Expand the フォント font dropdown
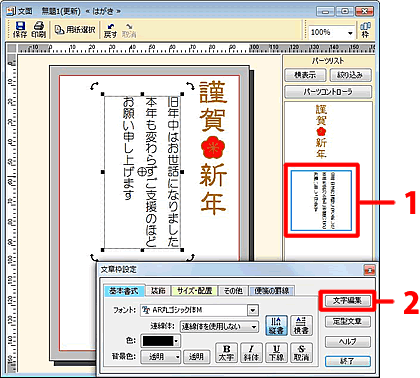420x378 pixels. point(253,310)
